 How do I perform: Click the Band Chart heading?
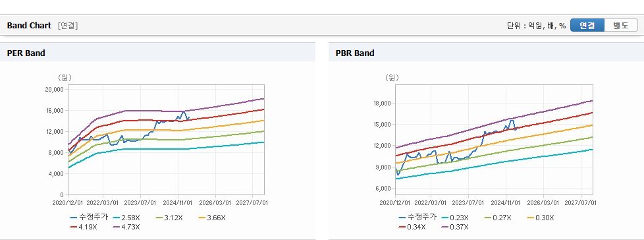point(29,26)
